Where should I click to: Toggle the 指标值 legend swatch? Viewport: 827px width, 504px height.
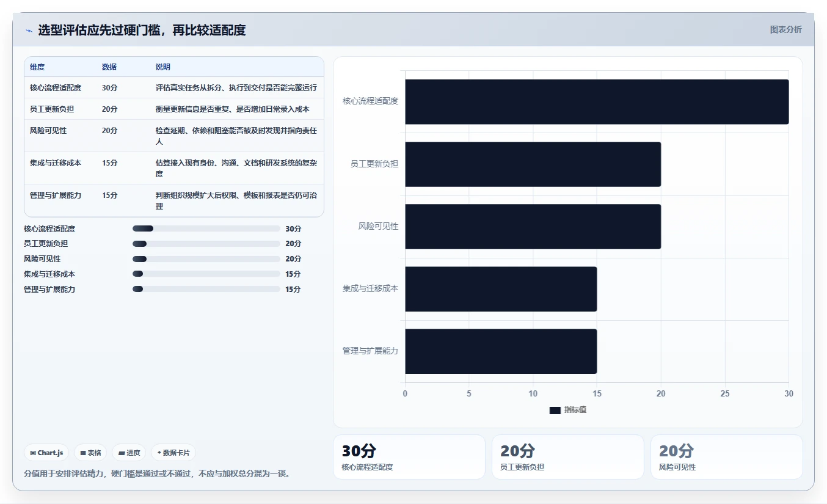point(555,410)
